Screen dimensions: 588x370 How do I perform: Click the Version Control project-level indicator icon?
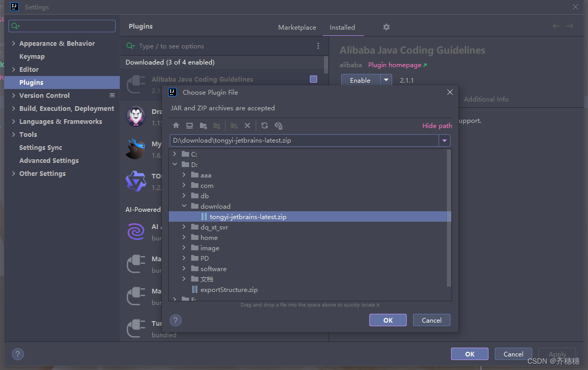click(x=112, y=95)
